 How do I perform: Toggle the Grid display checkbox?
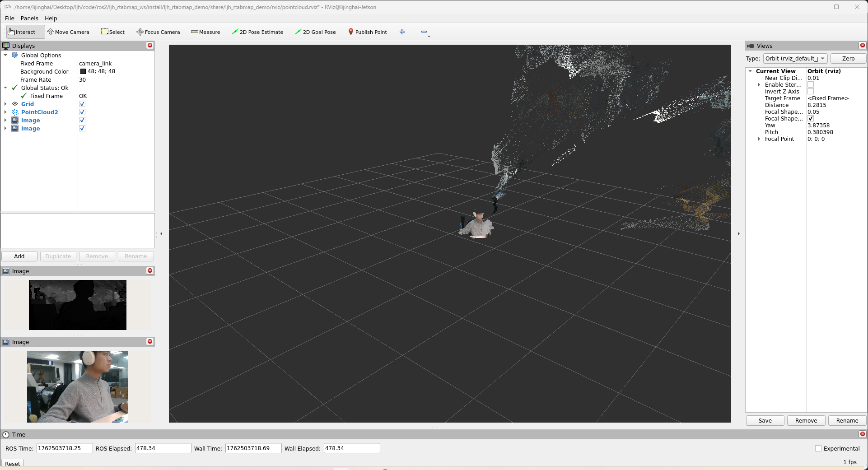point(82,104)
